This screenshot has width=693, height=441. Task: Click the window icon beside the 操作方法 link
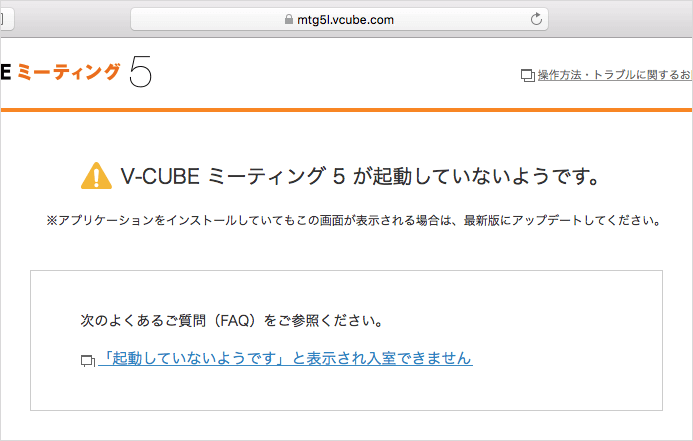click(528, 76)
